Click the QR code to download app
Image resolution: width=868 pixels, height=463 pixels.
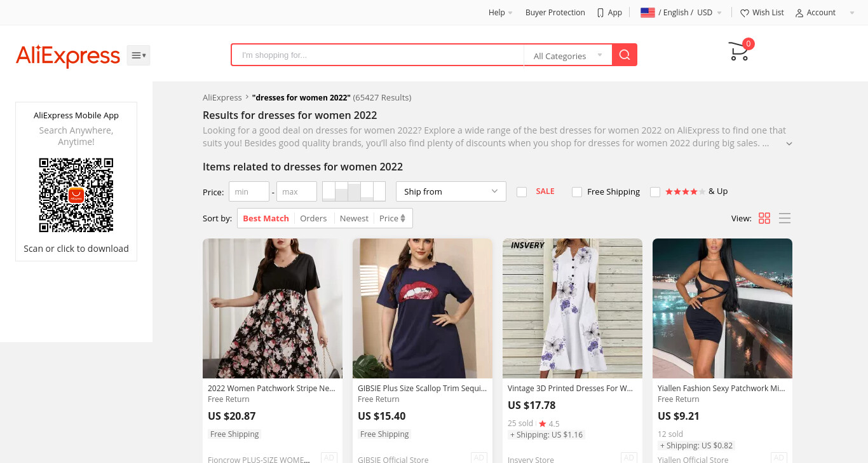point(76,195)
